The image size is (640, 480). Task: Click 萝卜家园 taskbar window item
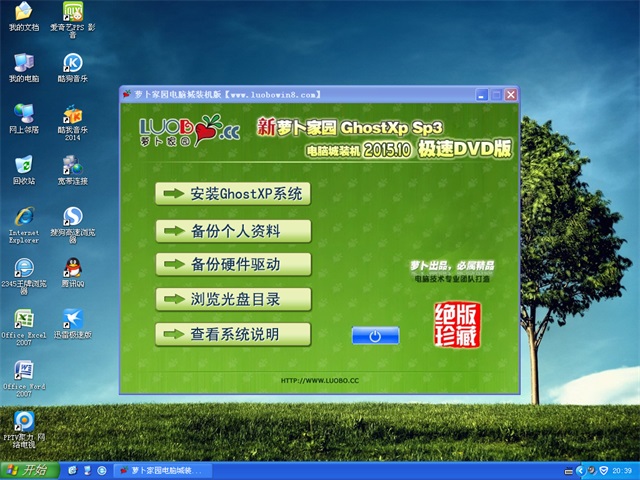pos(158,470)
